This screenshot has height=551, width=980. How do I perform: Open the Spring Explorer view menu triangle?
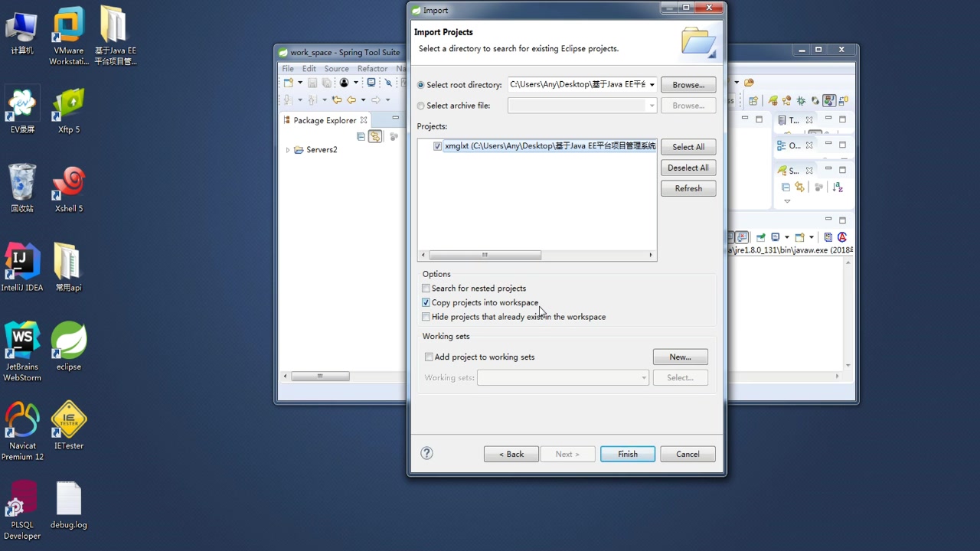787,201
